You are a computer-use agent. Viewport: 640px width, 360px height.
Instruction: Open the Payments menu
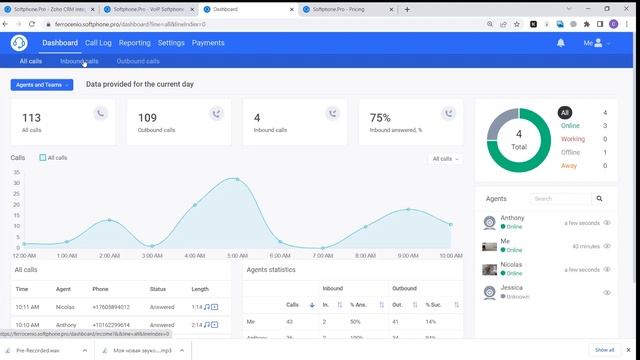208,43
